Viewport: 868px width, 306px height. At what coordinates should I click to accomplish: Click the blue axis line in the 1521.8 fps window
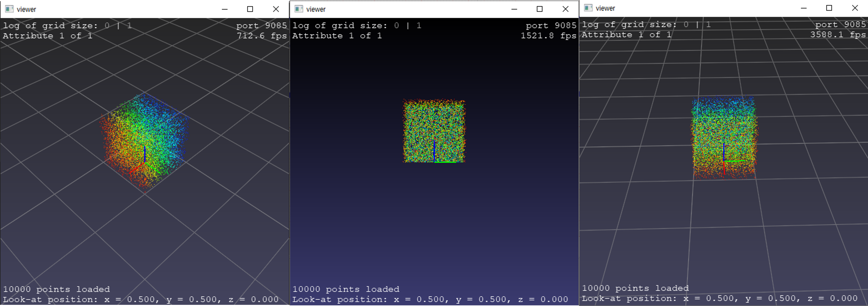[x=434, y=151]
